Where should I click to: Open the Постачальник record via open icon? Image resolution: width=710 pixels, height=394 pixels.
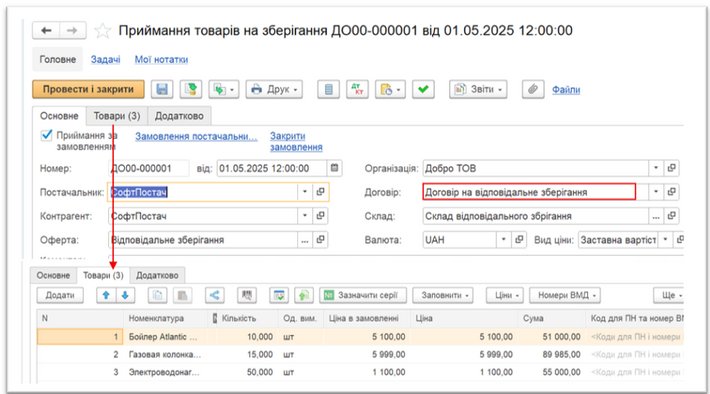320,192
